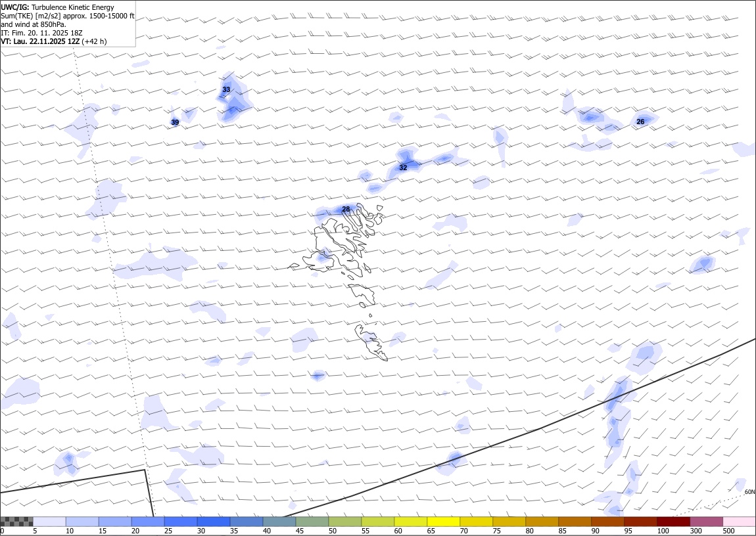Click the legend scale number 50

pos(333,531)
